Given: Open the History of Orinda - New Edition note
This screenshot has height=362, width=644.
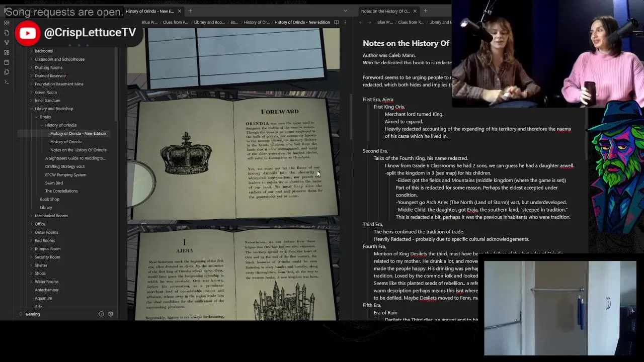Looking at the screenshot, I should [x=78, y=133].
